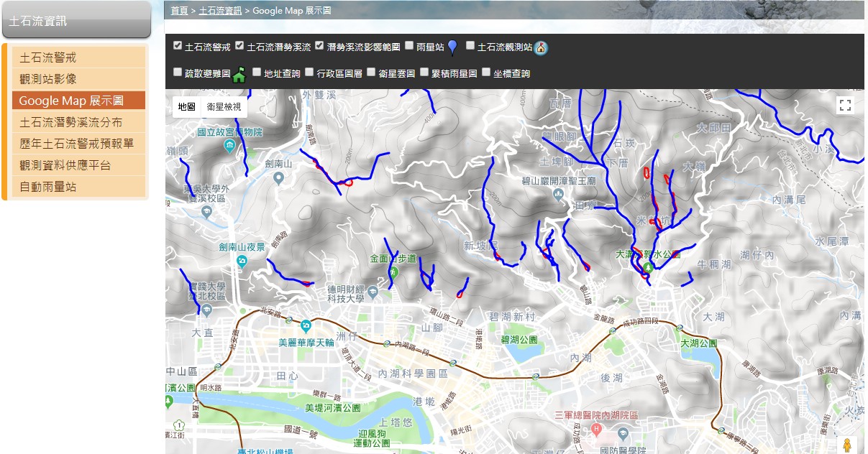Click the 三軍總醫院 hospital marker icon
868x454 pixels.
tap(596, 429)
